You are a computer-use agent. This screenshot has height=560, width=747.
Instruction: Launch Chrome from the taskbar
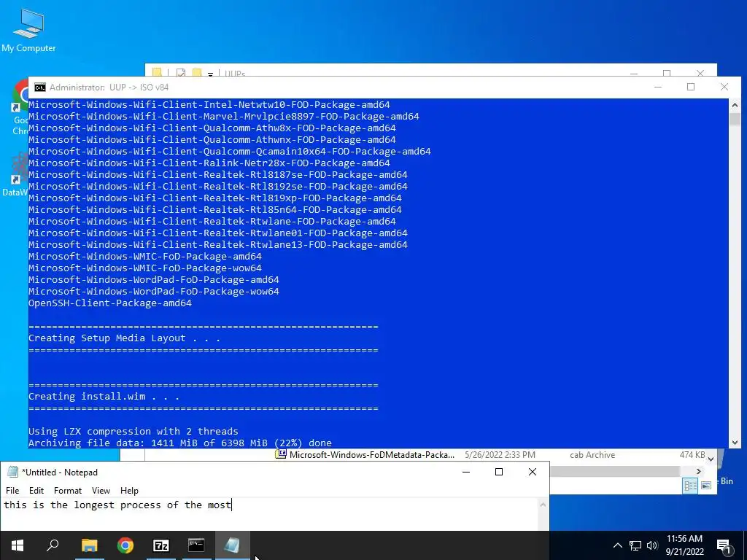point(125,545)
